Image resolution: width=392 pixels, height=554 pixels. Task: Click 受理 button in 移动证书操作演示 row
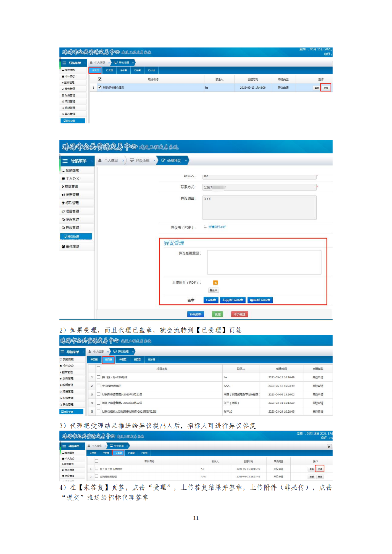[326, 88]
